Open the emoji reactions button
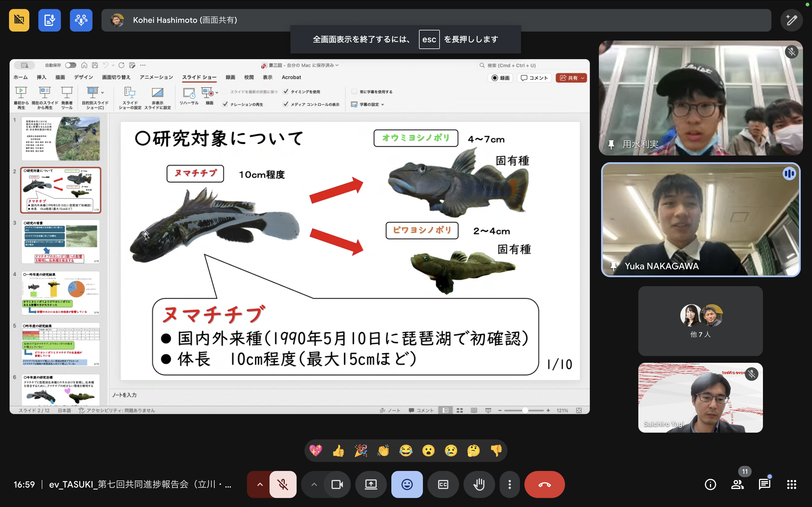This screenshot has height=507, width=812. pos(407,484)
